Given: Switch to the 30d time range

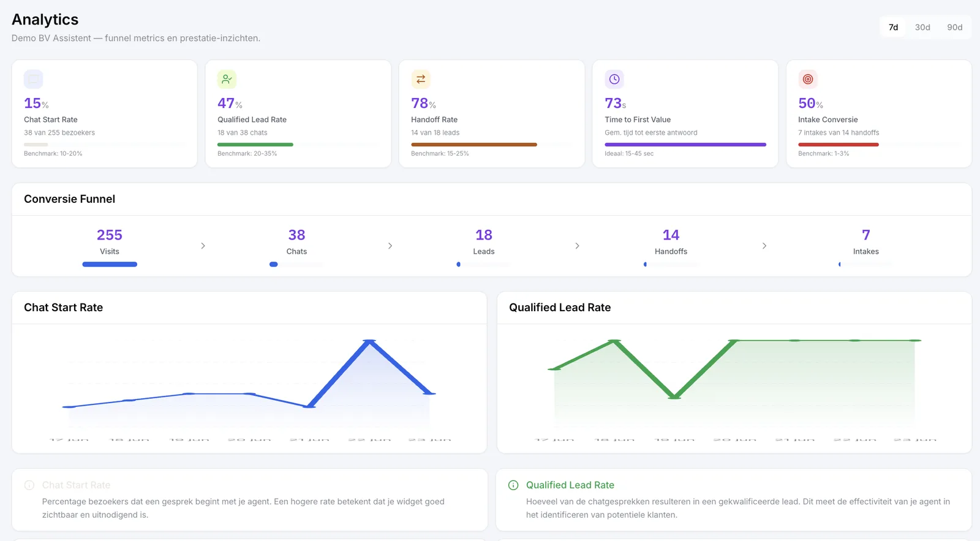Looking at the screenshot, I should [x=922, y=27].
